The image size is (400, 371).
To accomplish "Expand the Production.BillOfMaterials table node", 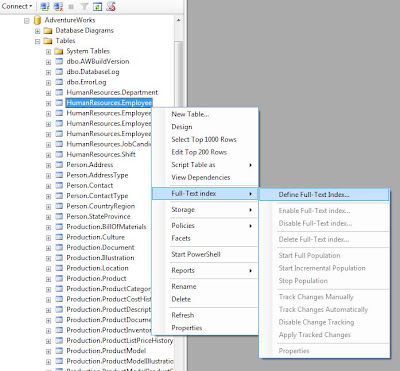I will click(48, 227).
